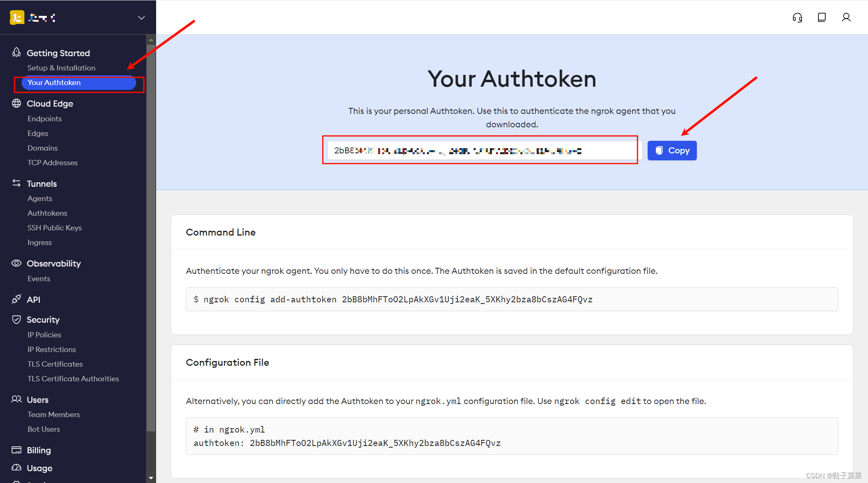Click the Security shield icon
This screenshot has width=868, height=483.
click(16, 319)
